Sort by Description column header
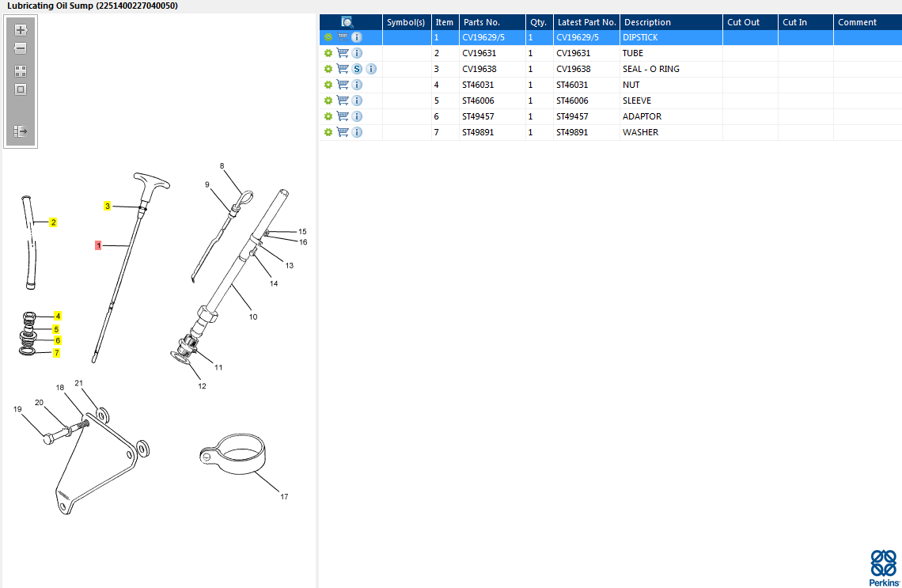 (671, 22)
